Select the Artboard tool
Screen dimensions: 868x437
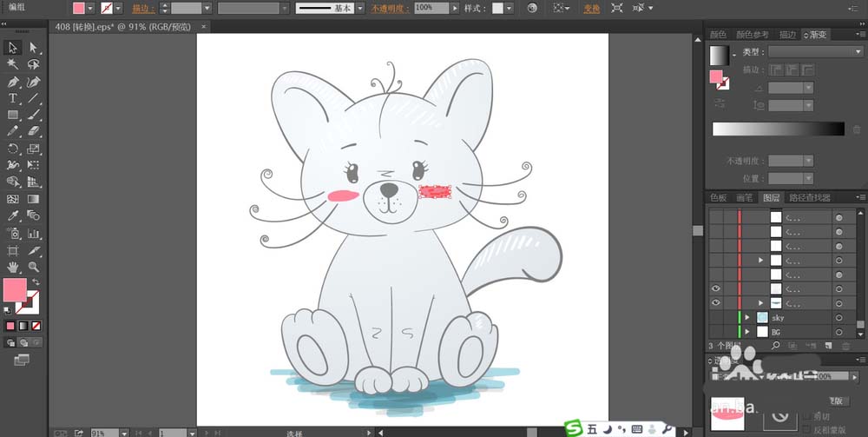click(x=13, y=250)
